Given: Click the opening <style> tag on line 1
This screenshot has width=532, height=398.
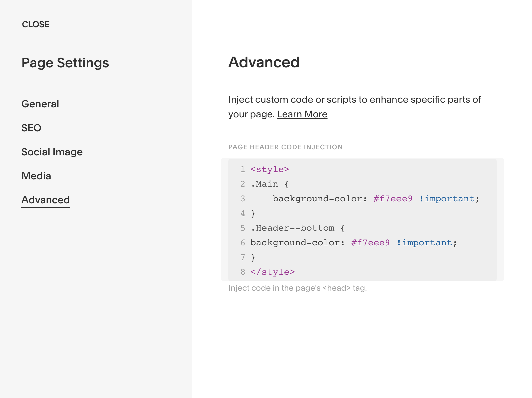Looking at the screenshot, I should (270, 169).
